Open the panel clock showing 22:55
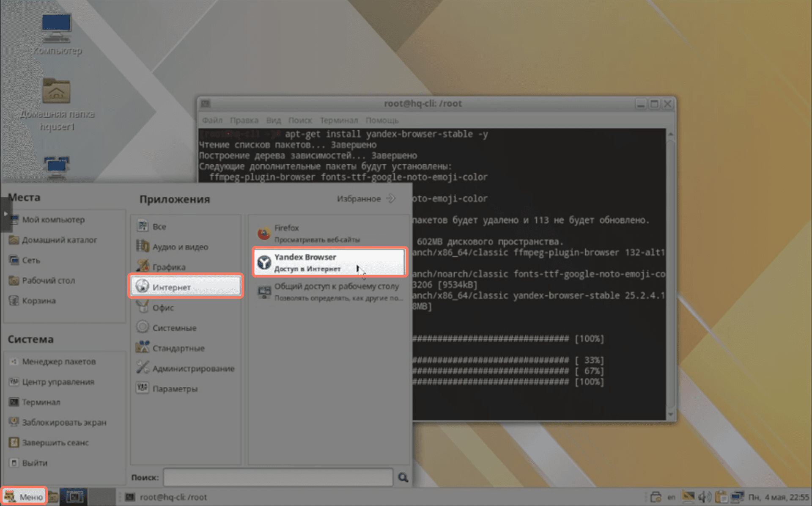Screen dimensions: 812x506 tap(779, 497)
